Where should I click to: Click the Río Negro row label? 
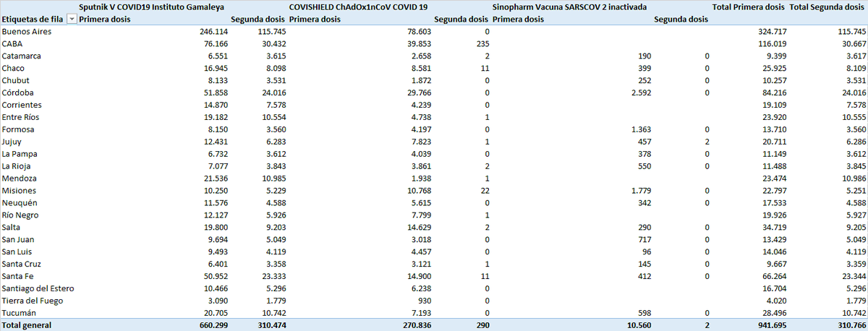pyautogui.click(x=20, y=215)
